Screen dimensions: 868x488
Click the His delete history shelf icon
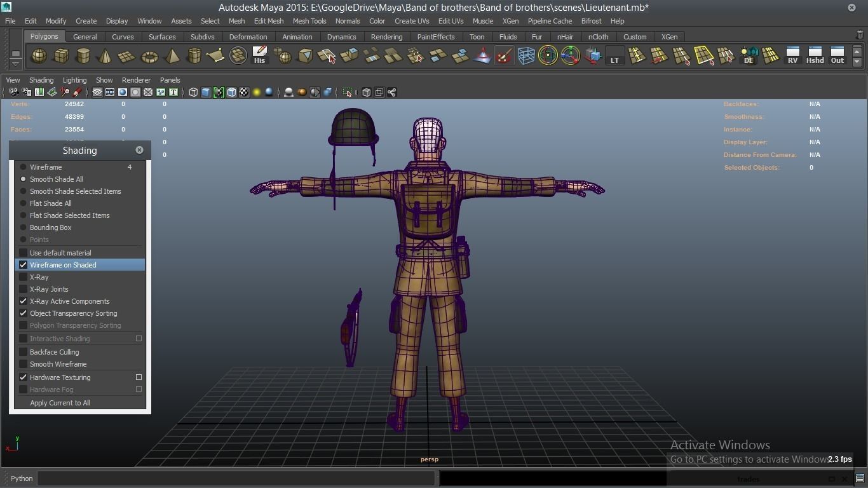click(x=259, y=56)
